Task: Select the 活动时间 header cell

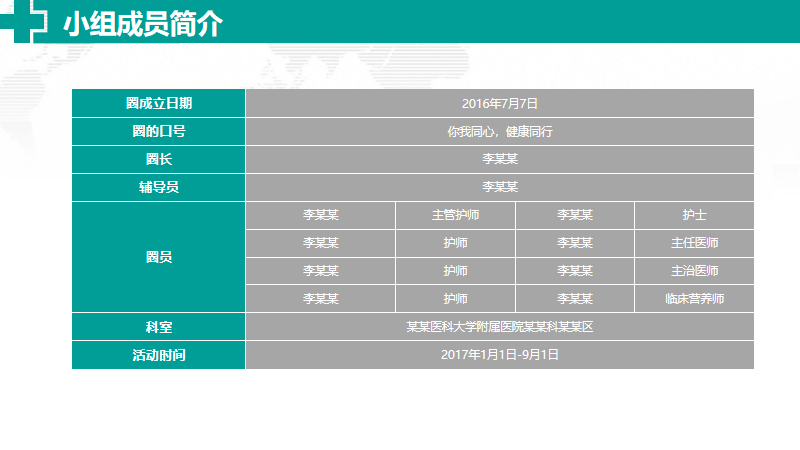Action: coord(159,355)
